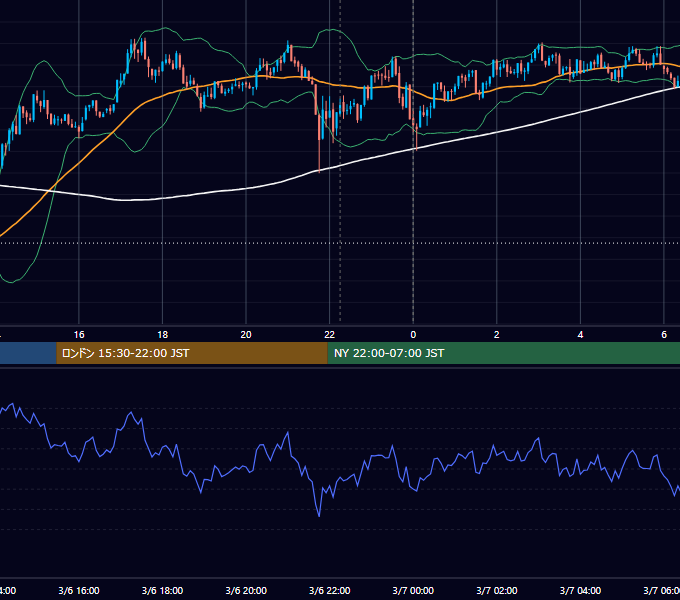Click the 0 hour label on price chart axis
This screenshot has height=600, width=680.
413,335
